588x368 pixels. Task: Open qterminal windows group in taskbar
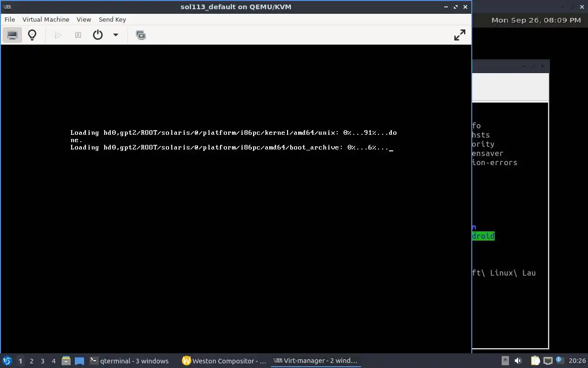point(130,361)
